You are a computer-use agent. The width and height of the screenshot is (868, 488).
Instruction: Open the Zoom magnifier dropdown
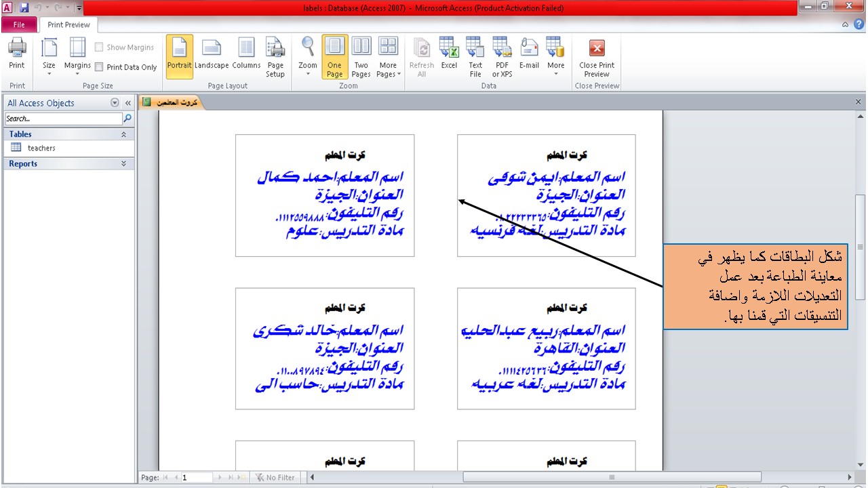click(308, 56)
